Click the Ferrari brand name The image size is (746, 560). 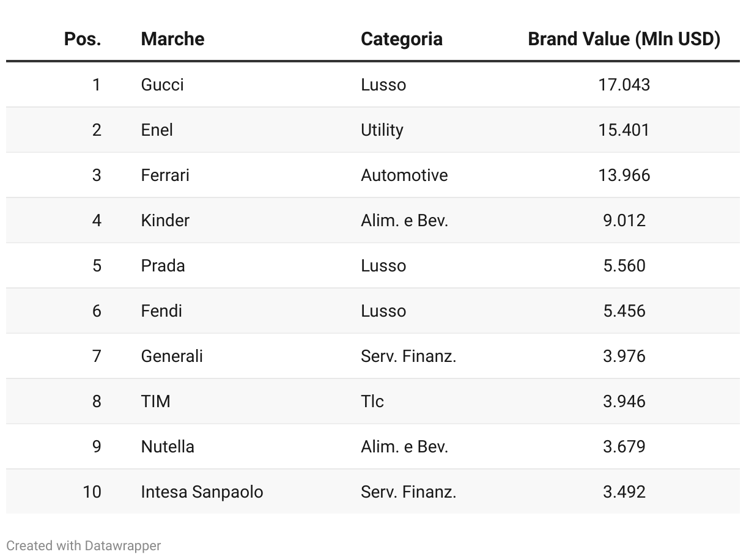pos(165,175)
